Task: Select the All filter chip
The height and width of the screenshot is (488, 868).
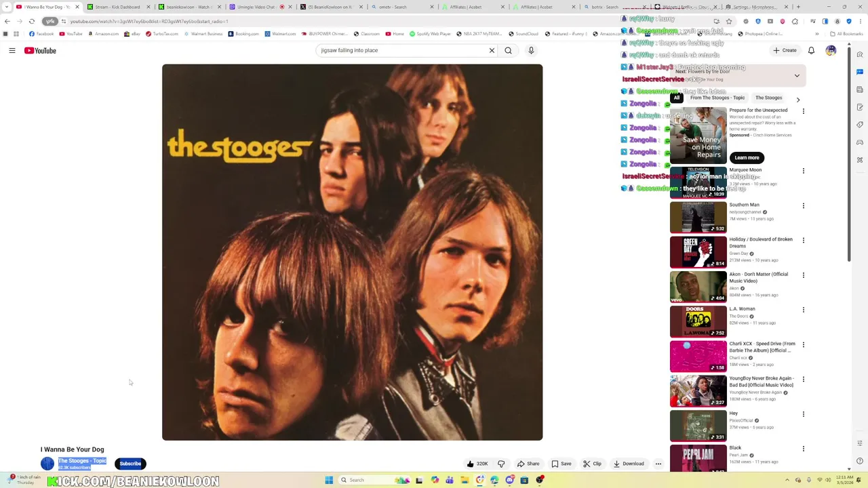Action: (x=676, y=98)
